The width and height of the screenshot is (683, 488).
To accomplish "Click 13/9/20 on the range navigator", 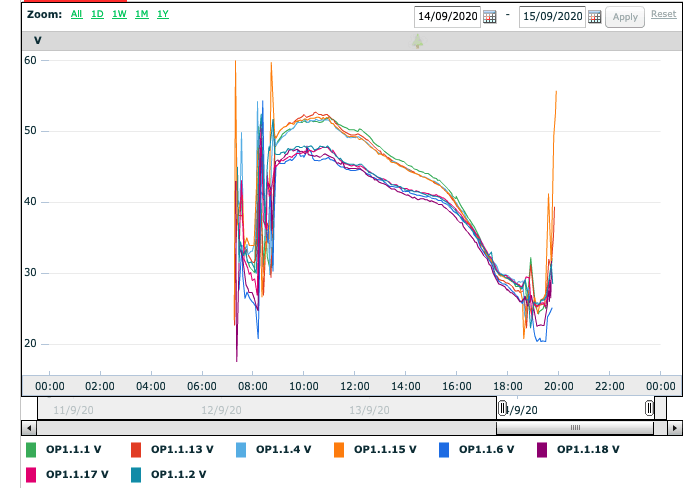I will pos(369,410).
